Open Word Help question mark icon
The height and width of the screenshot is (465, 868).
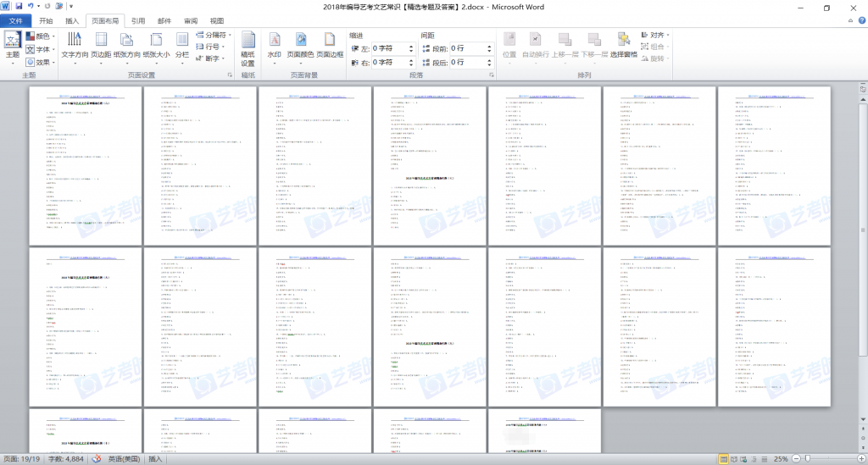859,20
